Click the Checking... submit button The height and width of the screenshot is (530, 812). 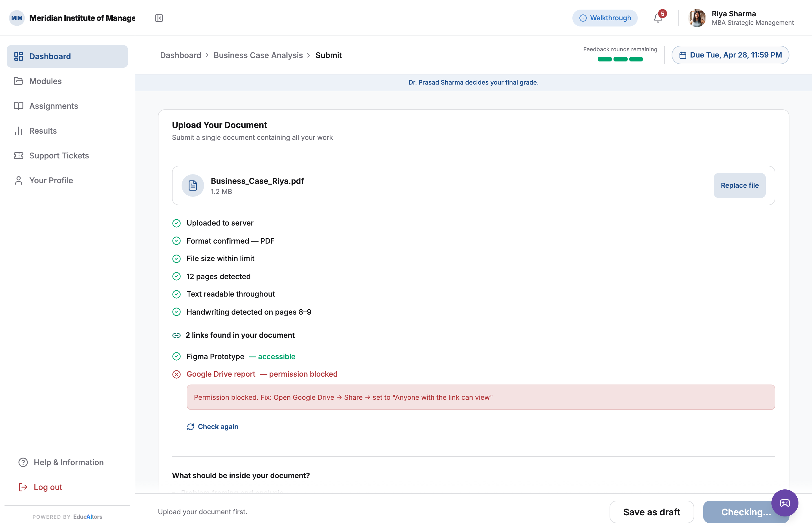coord(746,512)
